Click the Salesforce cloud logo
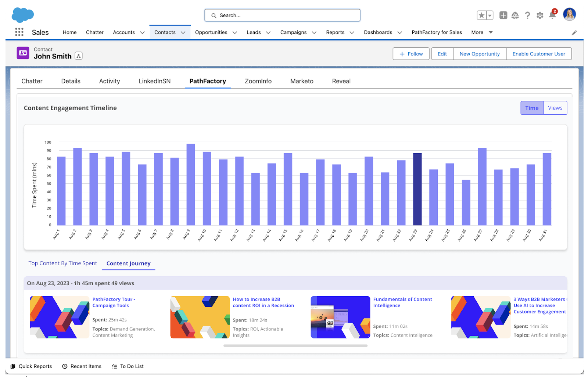 coord(23,15)
